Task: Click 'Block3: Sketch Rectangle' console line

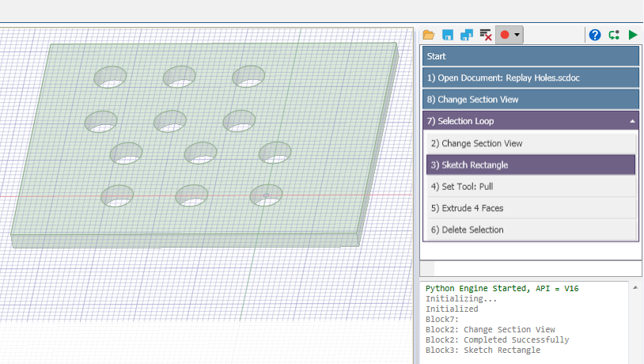Action: pos(483,350)
